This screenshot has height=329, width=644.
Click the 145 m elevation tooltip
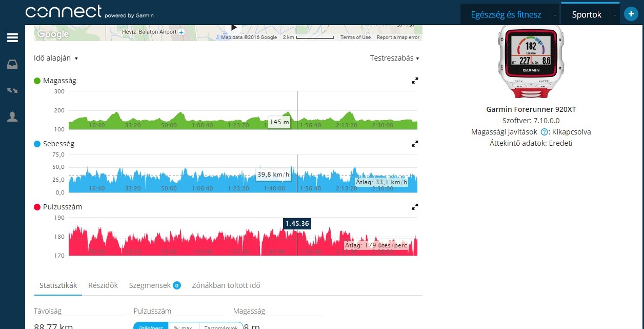279,122
